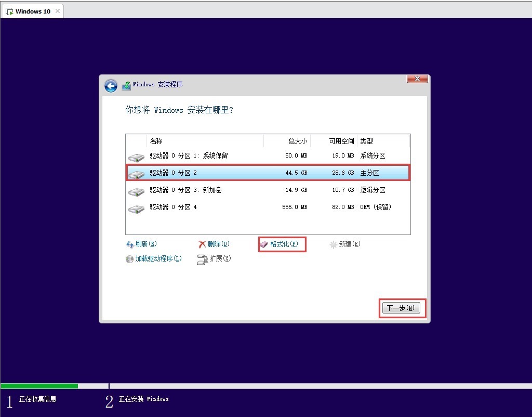This screenshot has height=417, width=532.
Task: Click the 50.0 MB total size cell
Action: [296, 155]
